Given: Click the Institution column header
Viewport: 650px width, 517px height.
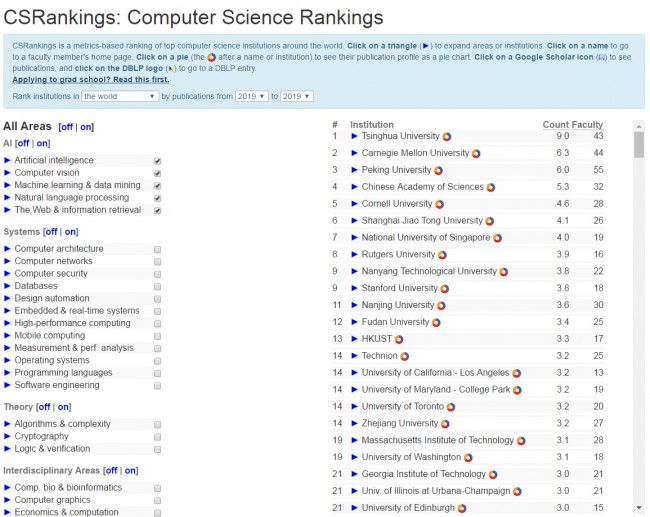Looking at the screenshot, I should coord(372,125).
